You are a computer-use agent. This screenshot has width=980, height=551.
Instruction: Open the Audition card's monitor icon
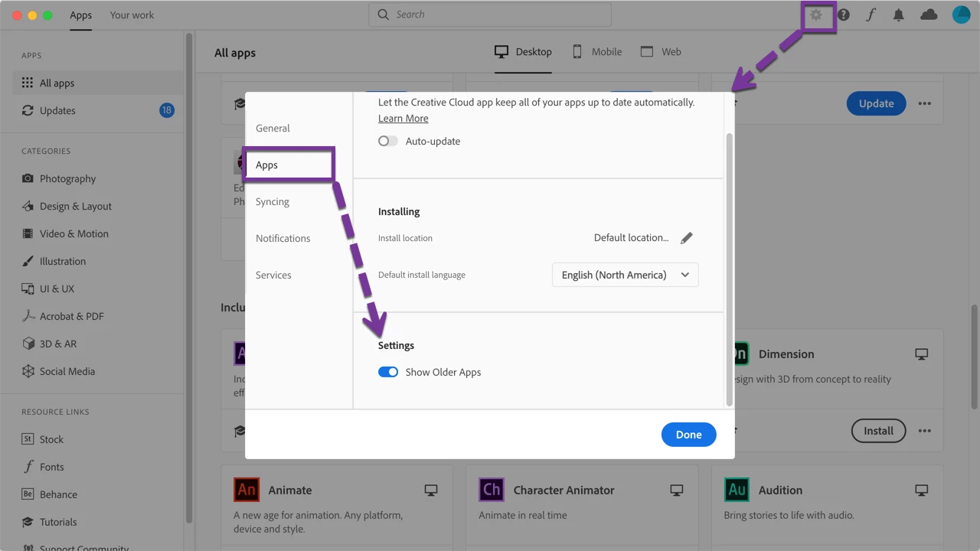click(x=922, y=490)
